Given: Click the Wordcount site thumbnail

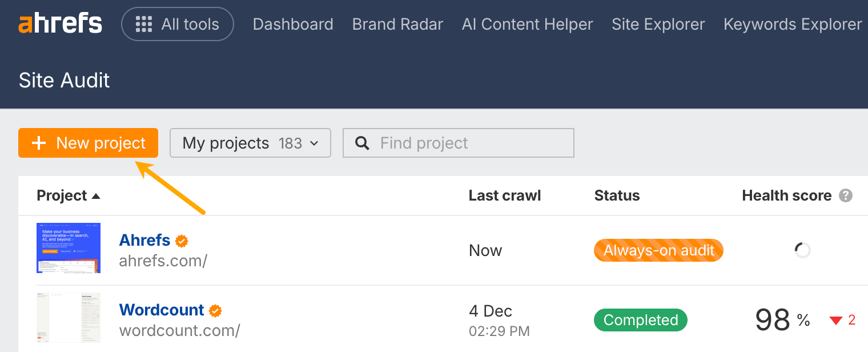Looking at the screenshot, I should [68, 318].
